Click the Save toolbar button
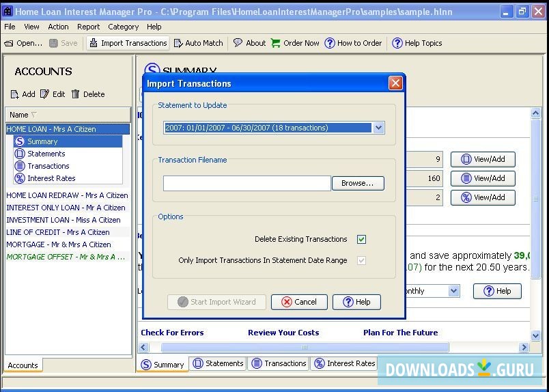This screenshot has width=549, height=392. 64,43
